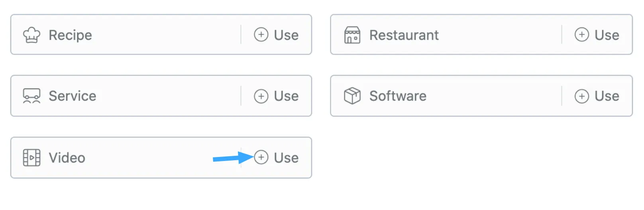Select the Video schema type label
Screen dimensions: 644x210
pos(67,158)
